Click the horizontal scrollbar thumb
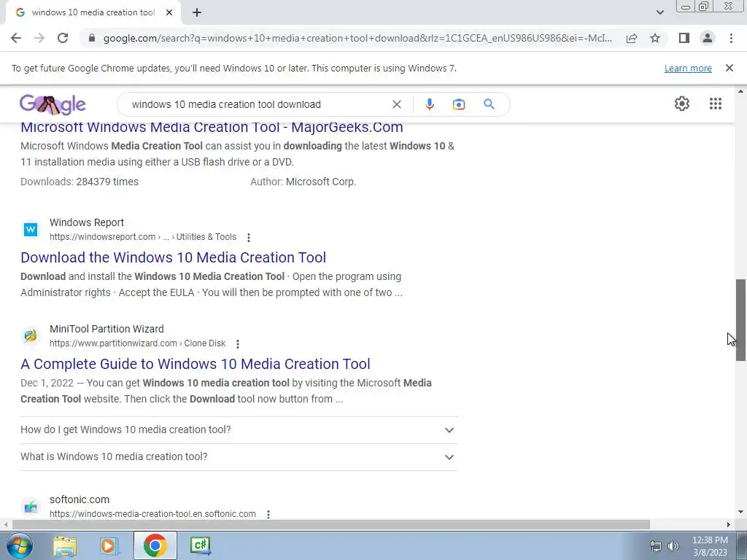This screenshot has width=747, height=560. (x=330, y=525)
